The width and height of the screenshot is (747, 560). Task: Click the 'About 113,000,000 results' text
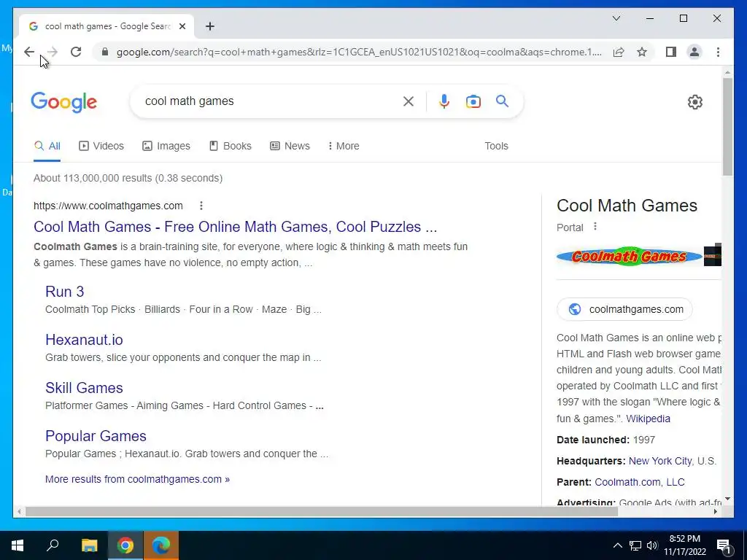pos(128,178)
